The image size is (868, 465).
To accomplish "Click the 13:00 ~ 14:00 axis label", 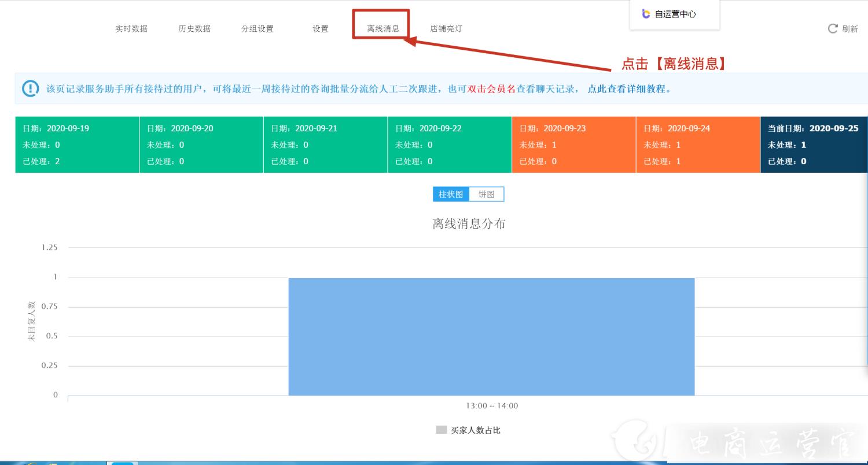I will click(492, 406).
